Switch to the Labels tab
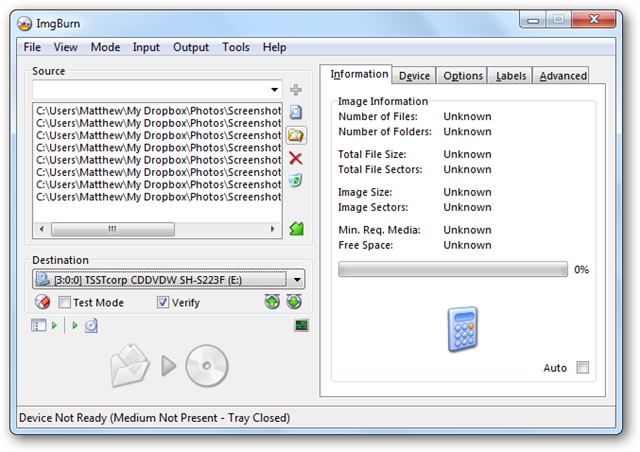The height and width of the screenshot is (452, 640). (511, 76)
